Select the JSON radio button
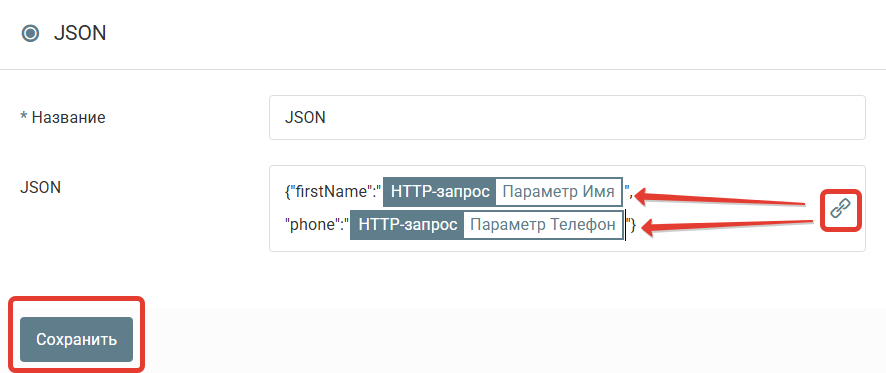Viewport: 886px width, 373px height. pos(30,33)
